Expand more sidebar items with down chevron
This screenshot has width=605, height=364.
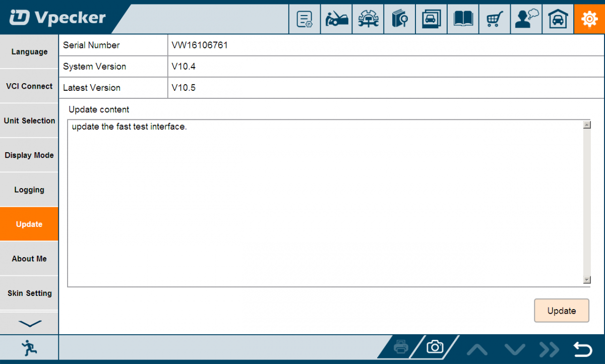click(x=29, y=323)
